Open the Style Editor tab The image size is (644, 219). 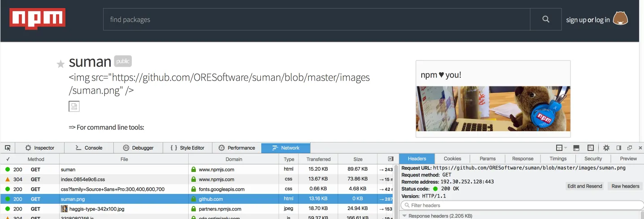pyautogui.click(x=187, y=148)
